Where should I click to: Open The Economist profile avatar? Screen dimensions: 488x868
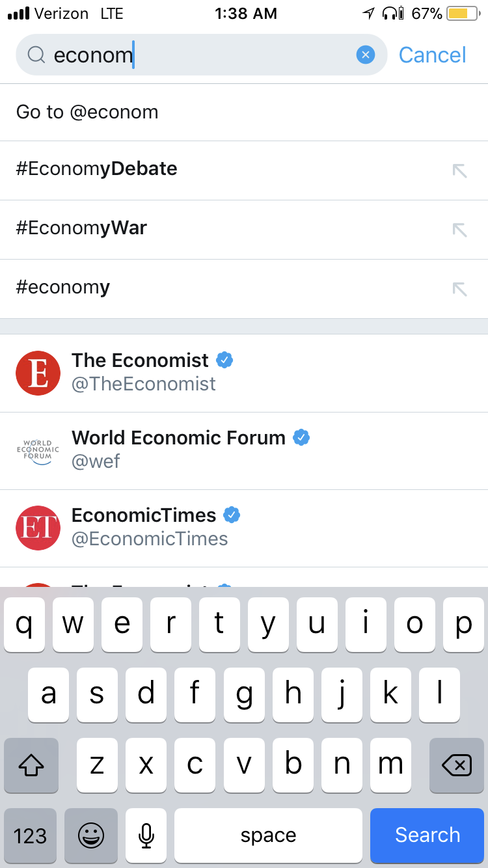(x=38, y=373)
